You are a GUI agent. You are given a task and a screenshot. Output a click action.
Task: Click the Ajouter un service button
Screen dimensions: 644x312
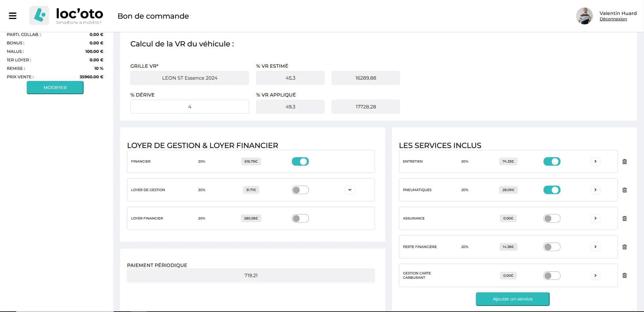(512, 299)
